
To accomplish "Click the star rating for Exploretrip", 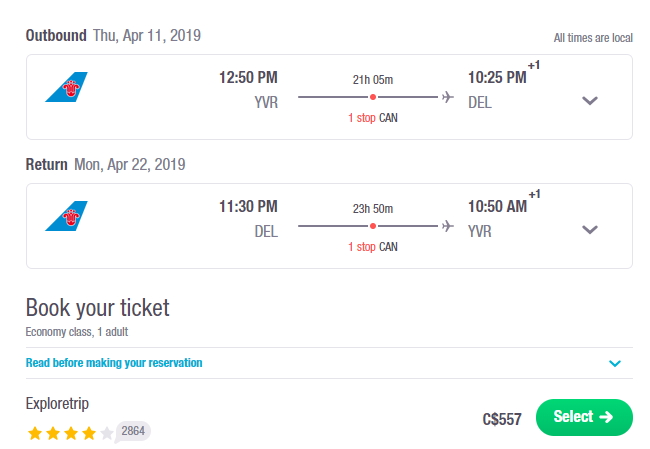I will (70, 433).
